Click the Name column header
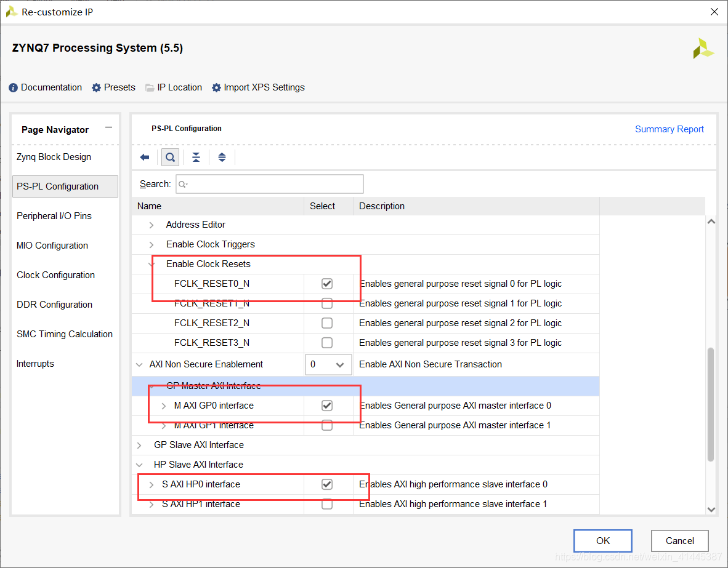 click(x=218, y=206)
